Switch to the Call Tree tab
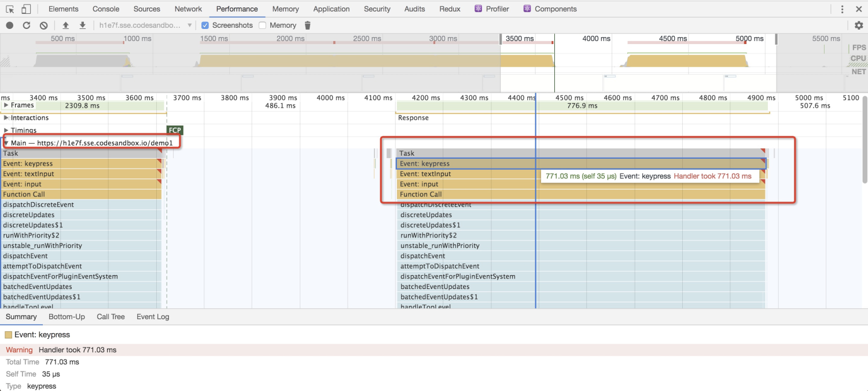868x391 pixels. click(111, 317)
